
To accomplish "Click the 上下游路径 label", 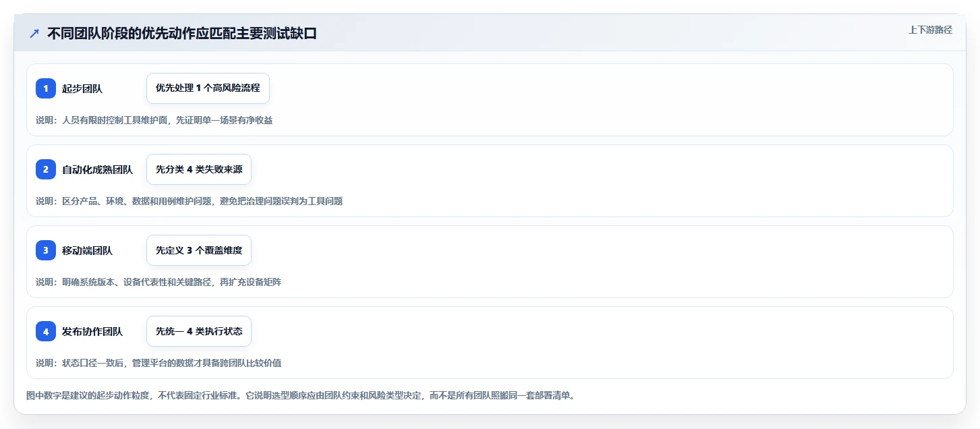I will click(930, 30).
